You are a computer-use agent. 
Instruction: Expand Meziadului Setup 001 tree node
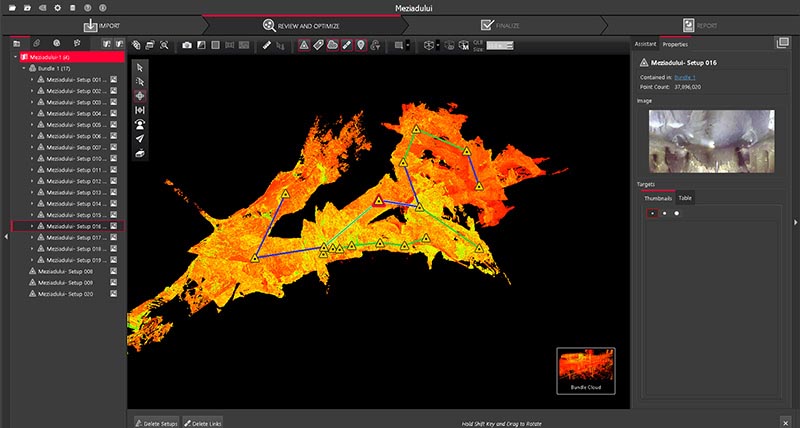32,79
